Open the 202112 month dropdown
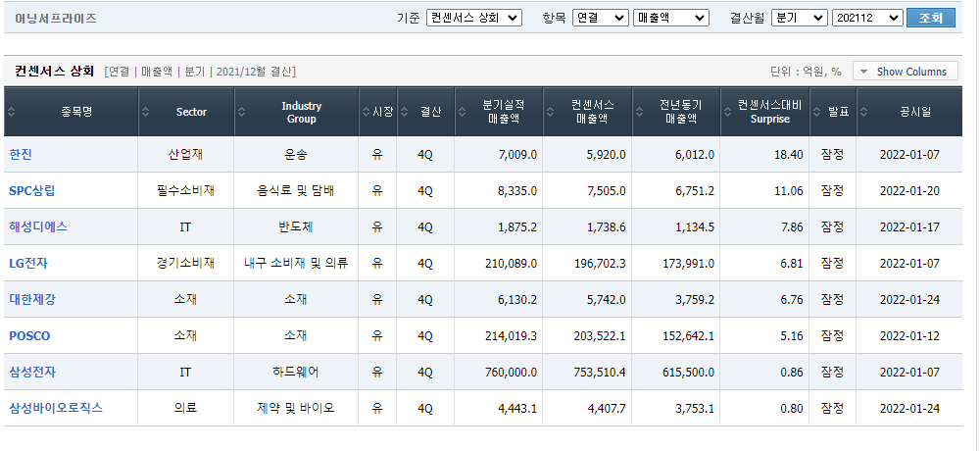The width and height of the screenshot is (980, 451). (867, 18)
